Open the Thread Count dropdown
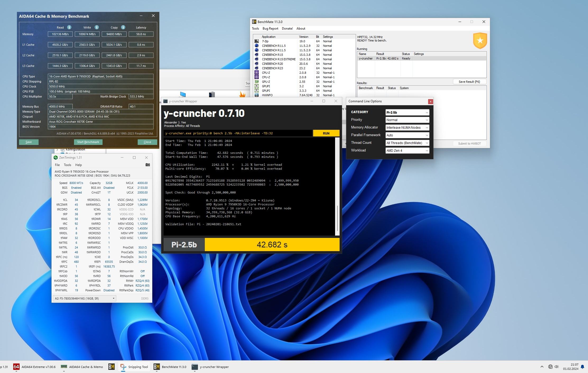 pos(407,143)
